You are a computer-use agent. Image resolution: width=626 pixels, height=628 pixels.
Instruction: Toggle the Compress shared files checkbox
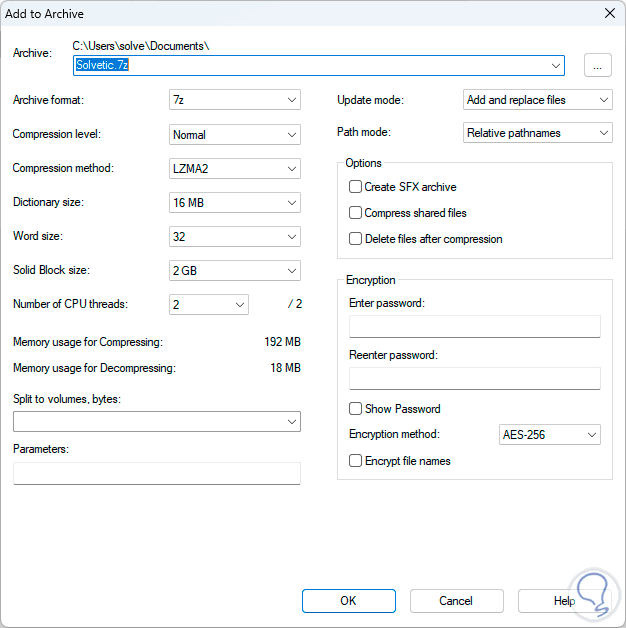coord(355,213)
